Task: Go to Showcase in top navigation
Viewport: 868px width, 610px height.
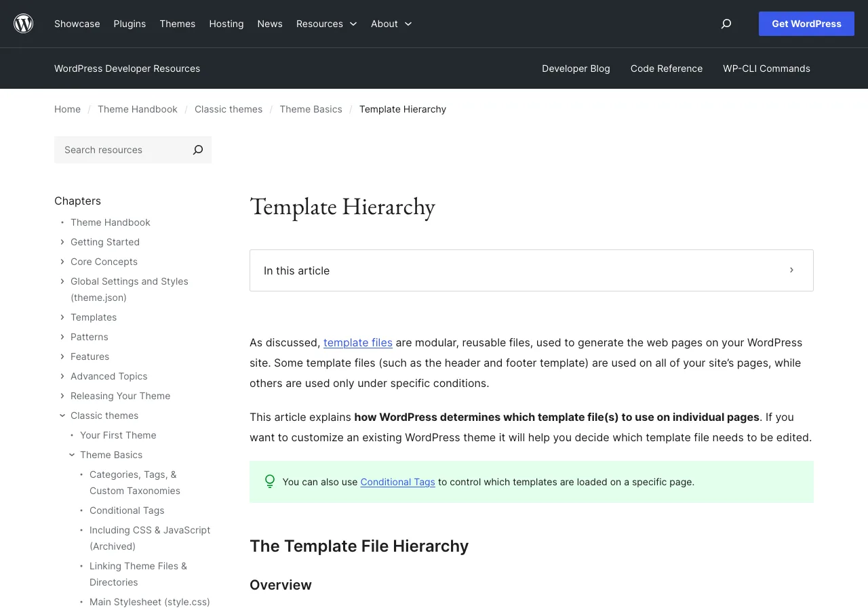Action: pos(77,24)
